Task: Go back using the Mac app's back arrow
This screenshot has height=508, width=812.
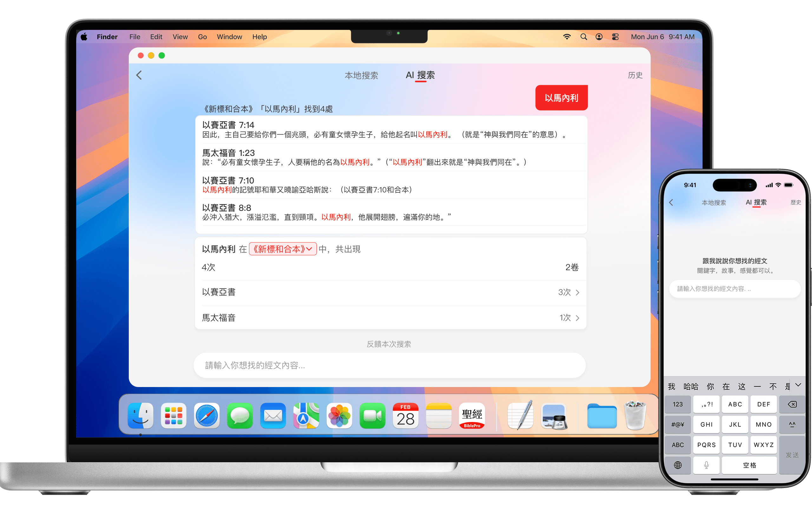Action: tap(139, 75)
